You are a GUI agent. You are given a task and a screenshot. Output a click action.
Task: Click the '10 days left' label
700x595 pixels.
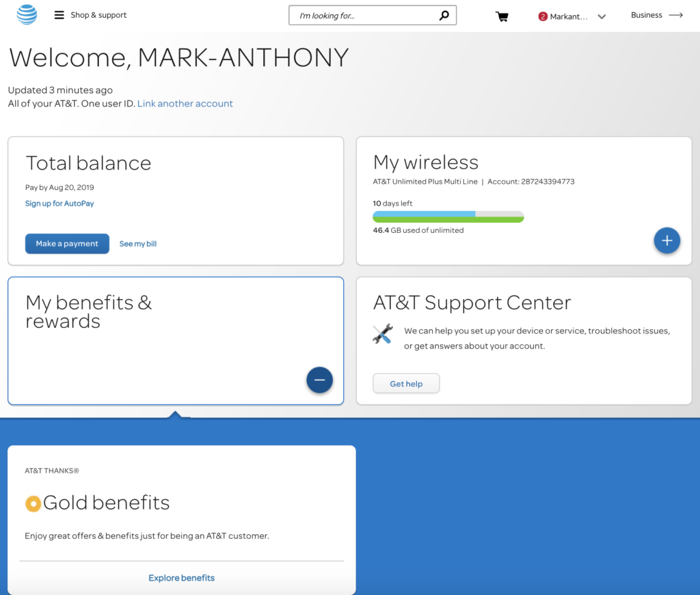392,204
